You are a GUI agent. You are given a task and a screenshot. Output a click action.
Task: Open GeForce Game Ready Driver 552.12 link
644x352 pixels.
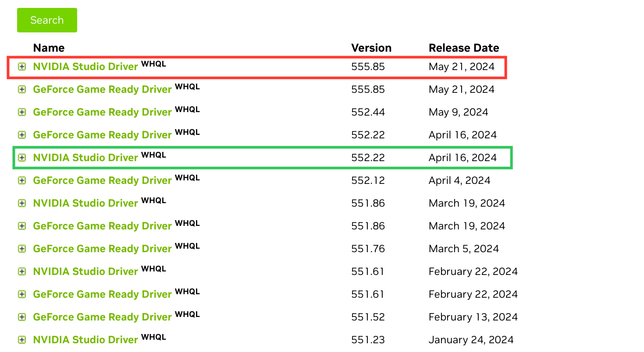[x=102, y=180]
